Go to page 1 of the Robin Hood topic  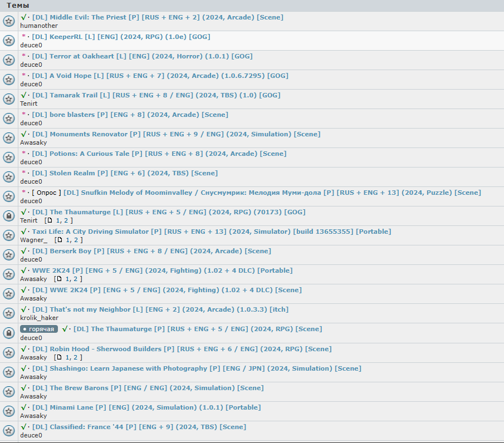67,357
